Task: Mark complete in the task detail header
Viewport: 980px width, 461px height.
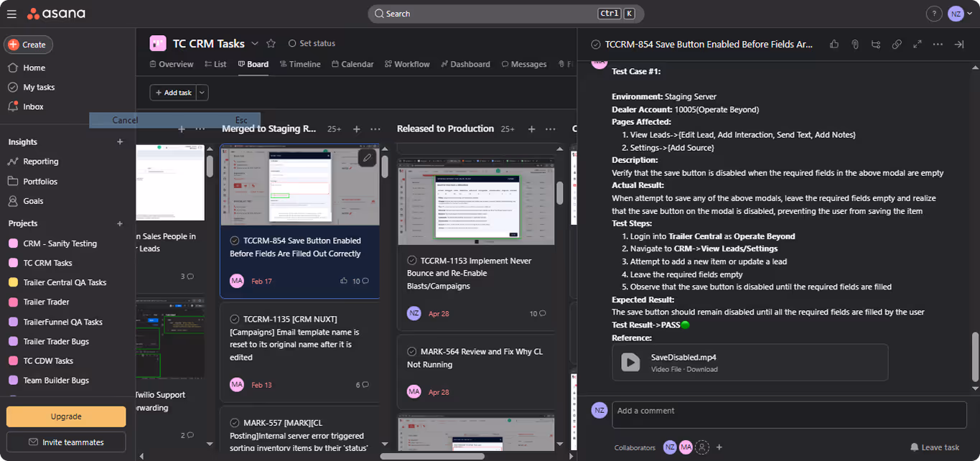Action: tap(595, 45)
